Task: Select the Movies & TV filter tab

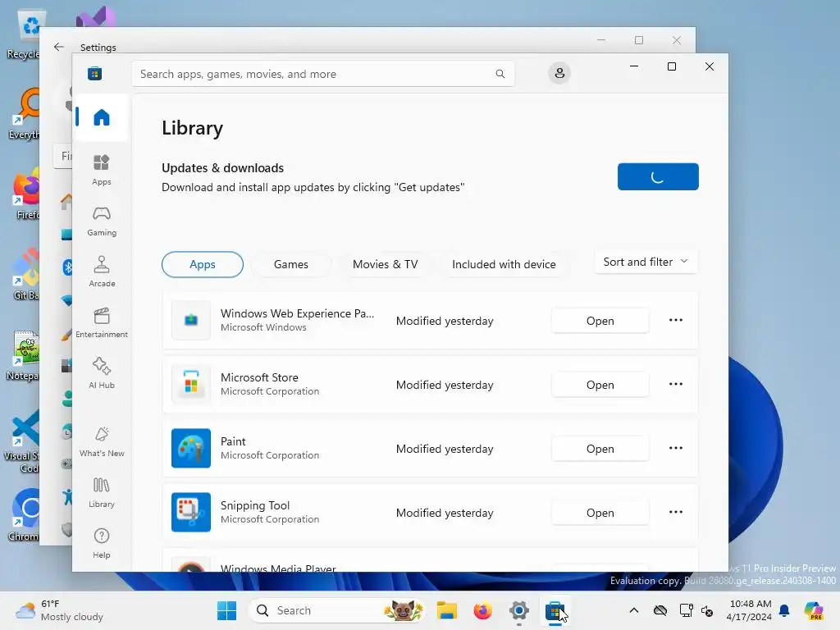Action: (x=386, y=264)
